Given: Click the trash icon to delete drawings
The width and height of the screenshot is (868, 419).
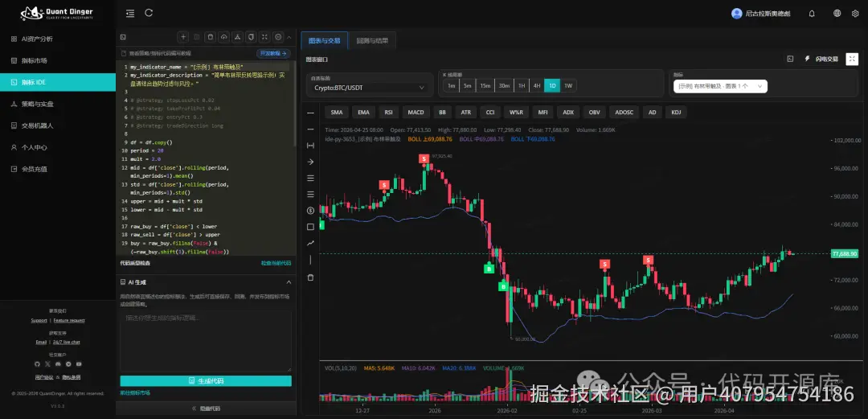Looking at the screenshot, I should pyautogui.click(x=310, y=277).
